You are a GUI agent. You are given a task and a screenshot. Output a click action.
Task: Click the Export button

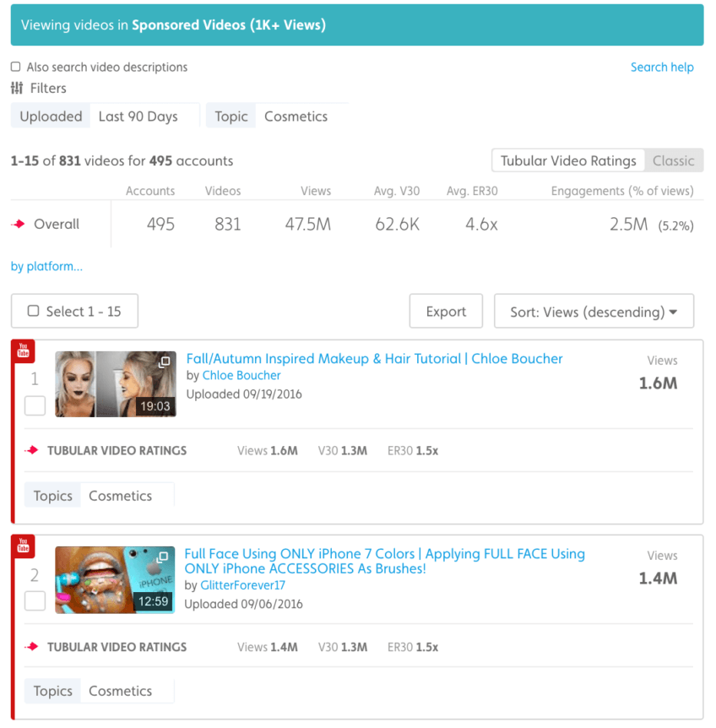point(446,312)
